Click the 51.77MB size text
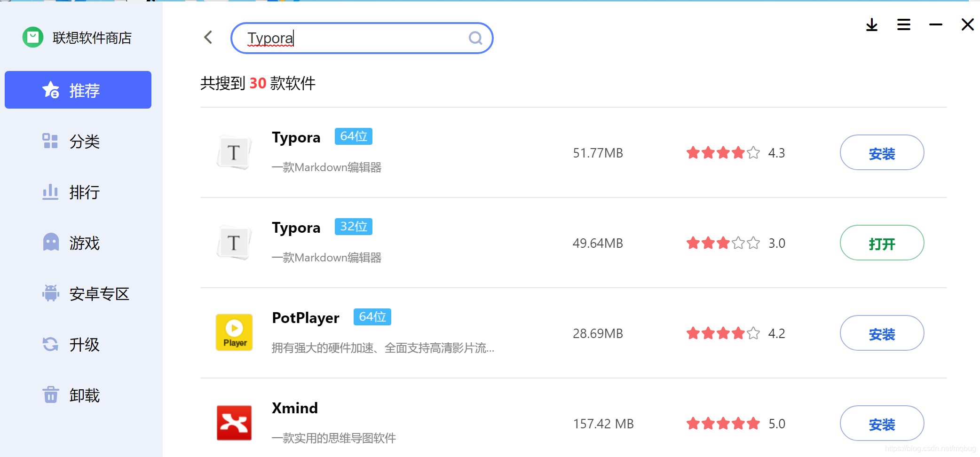 tap(598, 153)
